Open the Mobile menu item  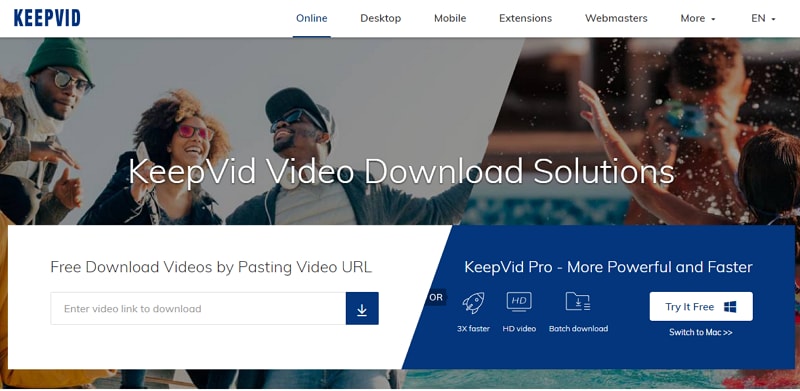pos(450,18)
